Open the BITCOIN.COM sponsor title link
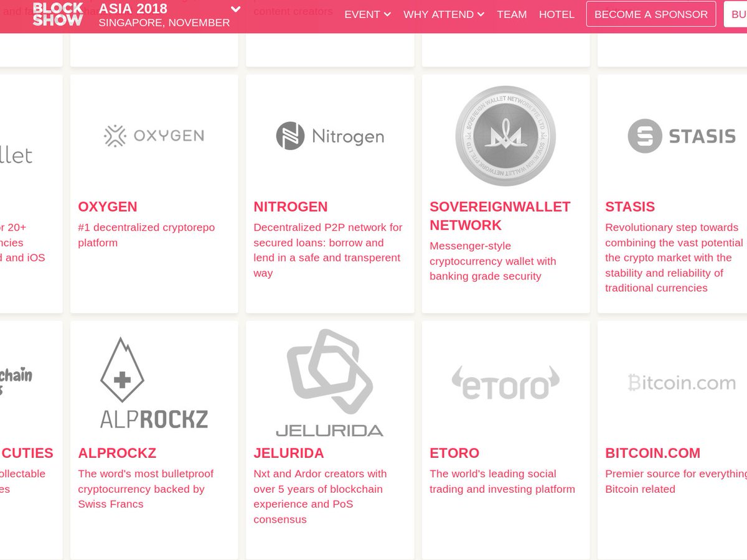The height and width of the screenshot is (560, 747). tap(653, 453)
